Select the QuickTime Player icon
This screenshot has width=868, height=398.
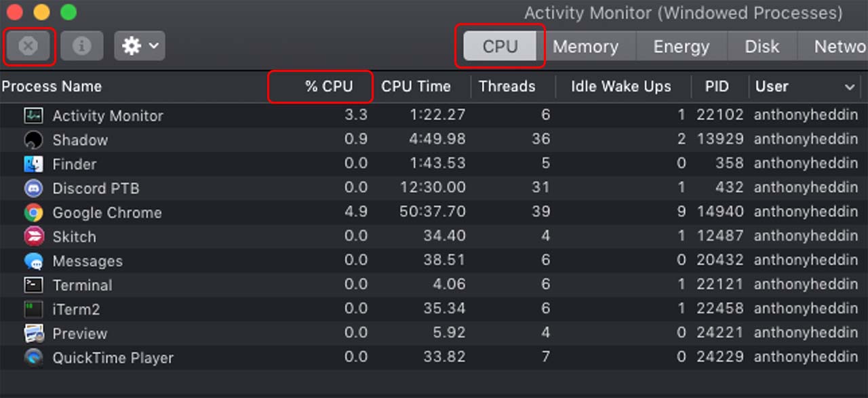(x=33, y=358)
